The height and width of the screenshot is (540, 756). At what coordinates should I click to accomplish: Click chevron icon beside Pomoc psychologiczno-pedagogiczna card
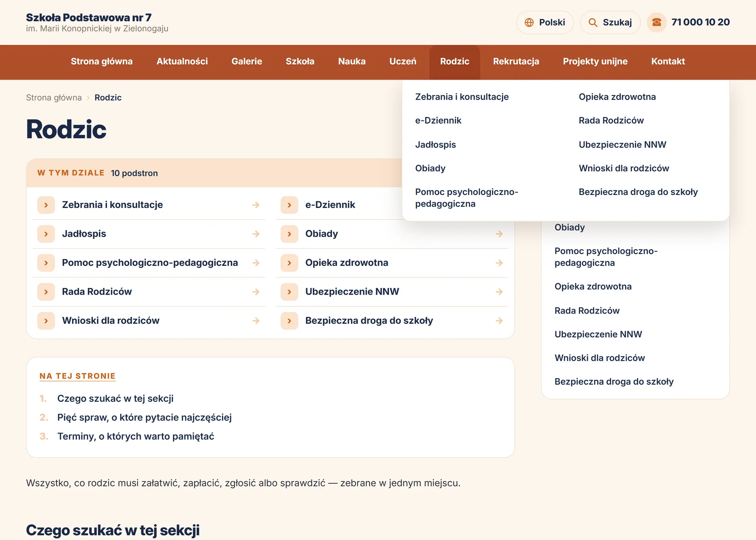click(x=46, y=263)
